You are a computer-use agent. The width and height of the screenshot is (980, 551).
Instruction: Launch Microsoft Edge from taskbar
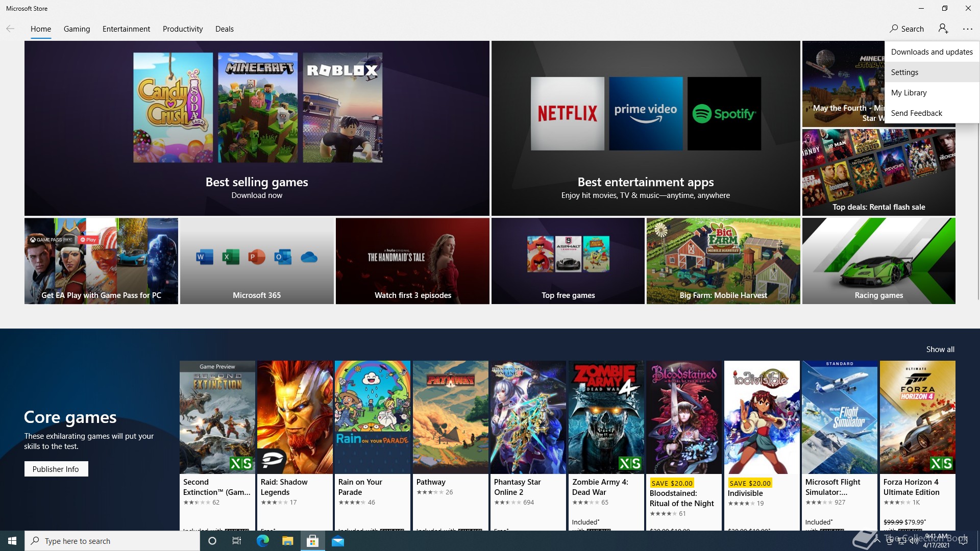tap(262, 541)
